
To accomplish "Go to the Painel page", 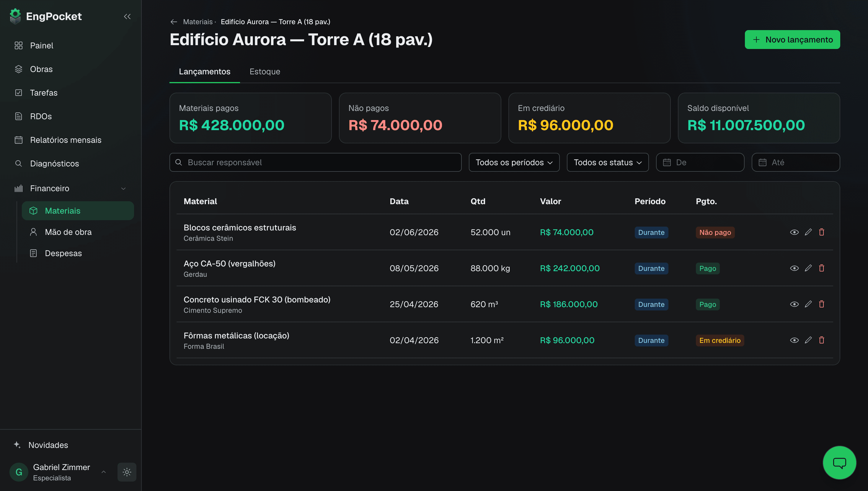I will click(x=71, y=45).
